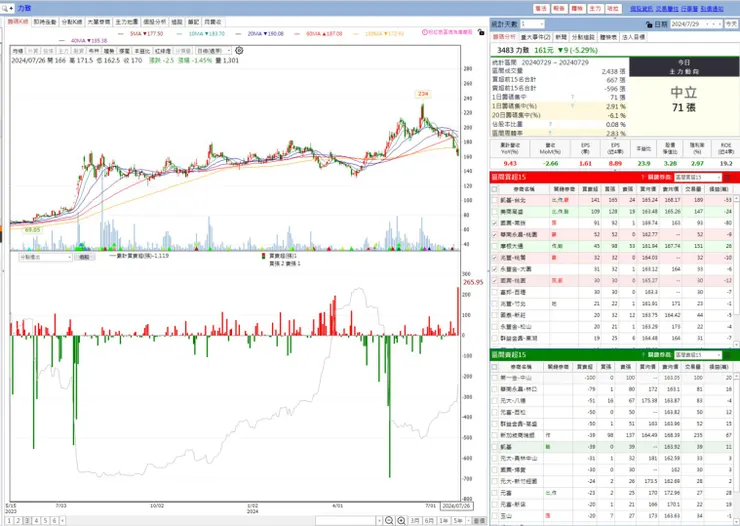
Task: Tick the select-all checkbox in the buy list header
Action: (x=495, y=189)
